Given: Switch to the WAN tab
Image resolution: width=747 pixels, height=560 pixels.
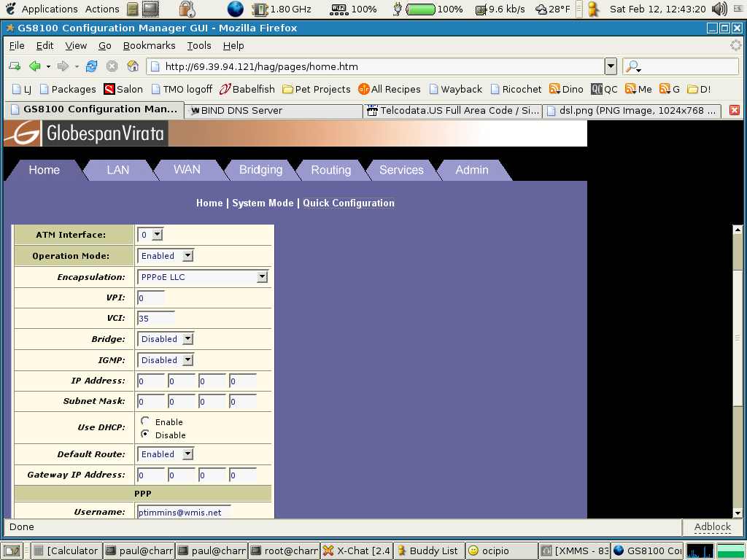Looking at the screenshot, I should pos(187,170).
